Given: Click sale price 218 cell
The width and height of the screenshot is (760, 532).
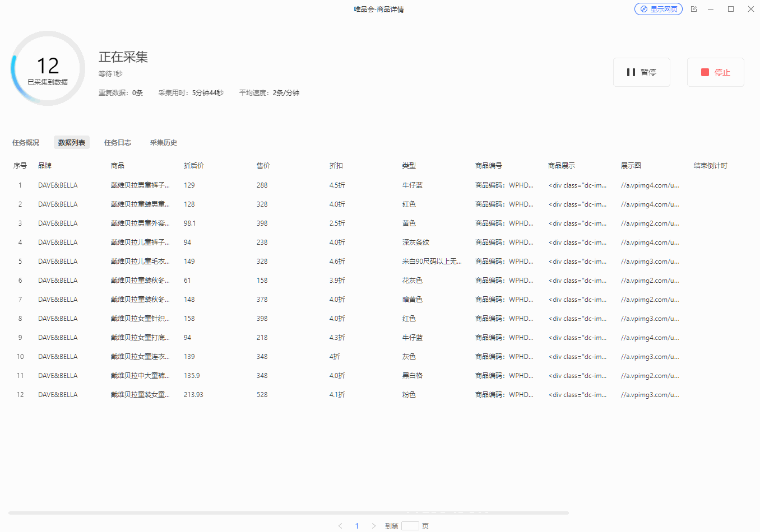Looking at the screenshot, I should 262,338.
